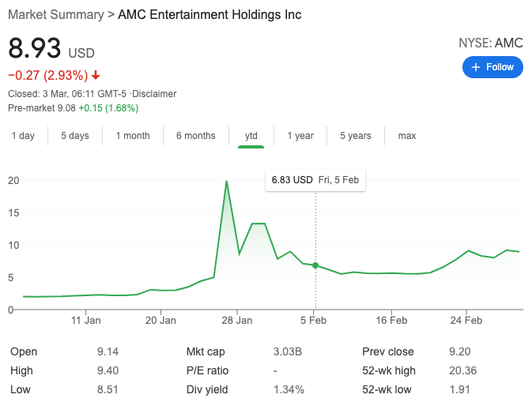Click the High value 9.40
The image size is (532, 402).
(108, 370)
